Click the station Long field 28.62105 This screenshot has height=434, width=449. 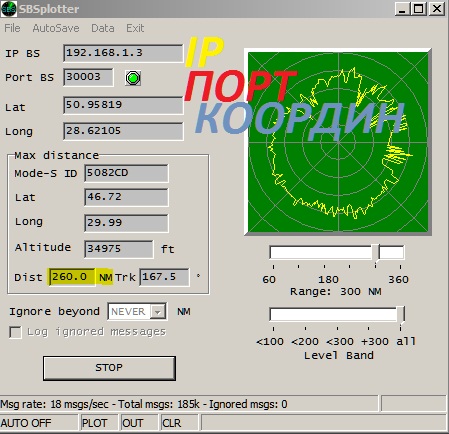pyautogui.click(x=123, y=131)
